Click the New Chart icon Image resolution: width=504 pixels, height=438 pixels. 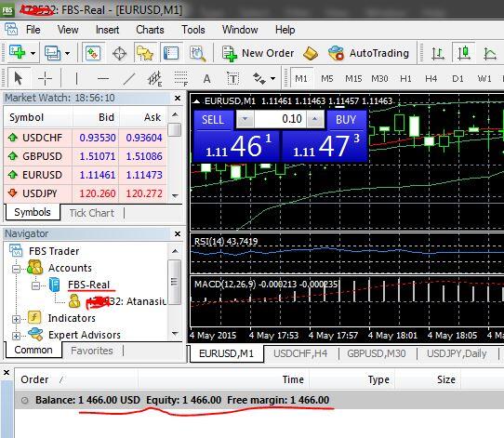pyautogui.click(x=18, y=52)
